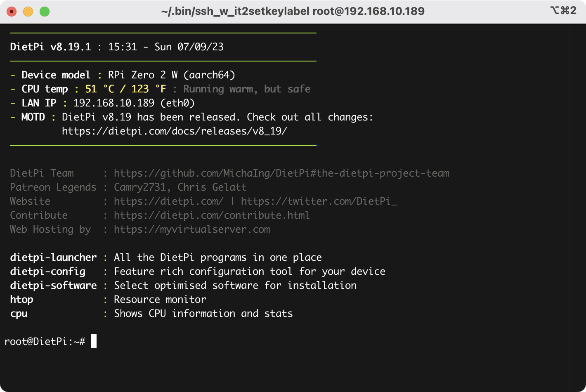Click the 'Camry2731, Chris Gelatt' patrons text
Image resolution: width=586 pixels, height=392 pixels.
180,187
